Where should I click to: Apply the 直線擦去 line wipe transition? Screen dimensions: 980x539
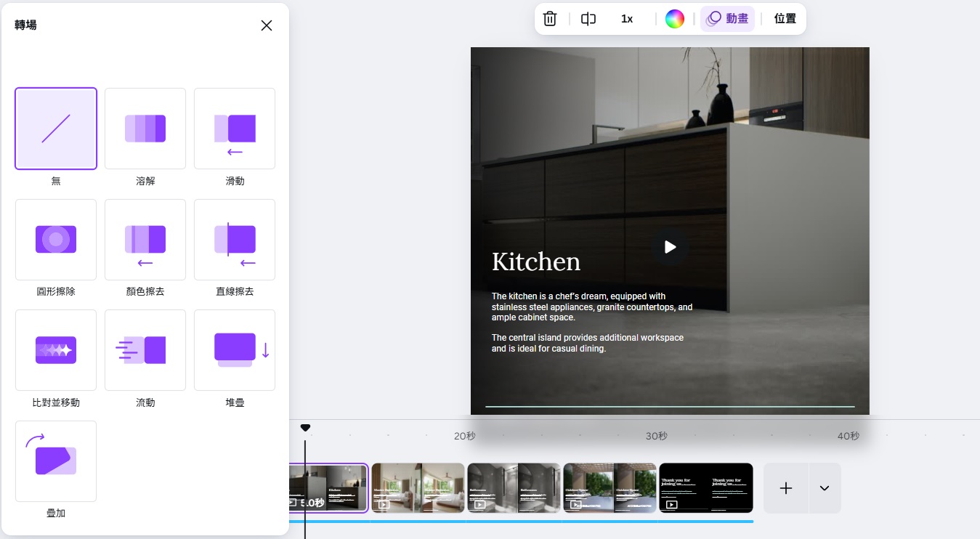point(235,240)
